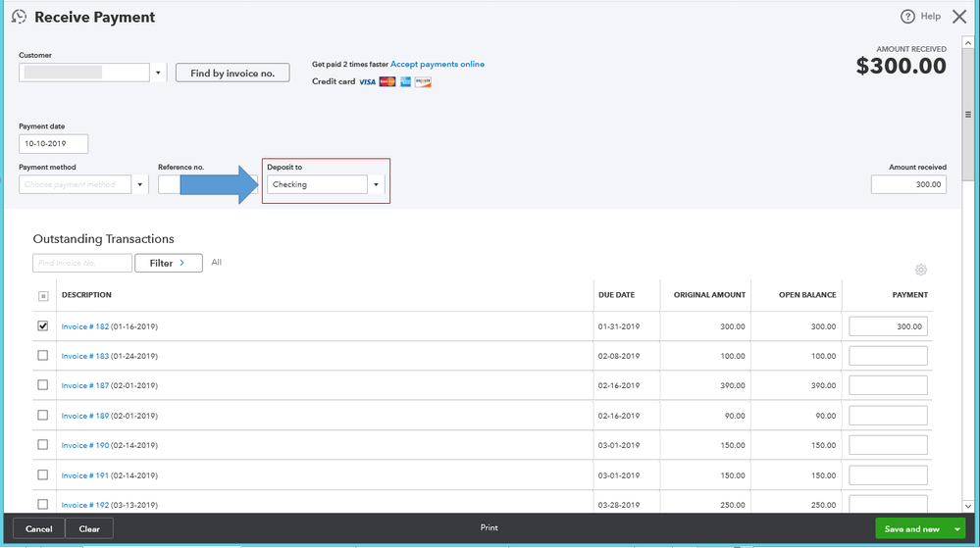Click the Choose payment method field
The height and width of the screenshot is (548, 980).
tap(76, 184)
